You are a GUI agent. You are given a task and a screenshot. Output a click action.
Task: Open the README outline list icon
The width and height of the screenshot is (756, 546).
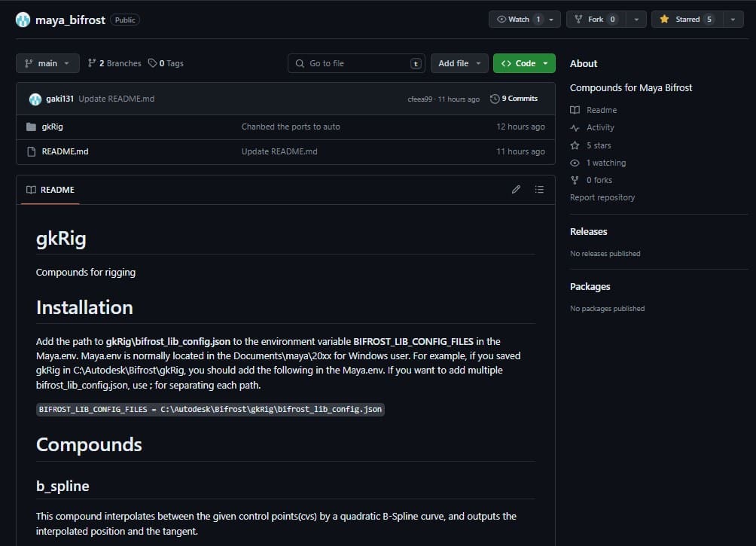pyautogui.click(x=539, y=190)
